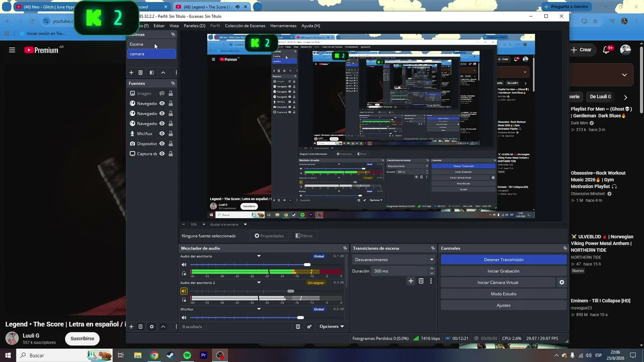
Task: Open source properties gear icon under Fuentes
Action: (152, 327)
